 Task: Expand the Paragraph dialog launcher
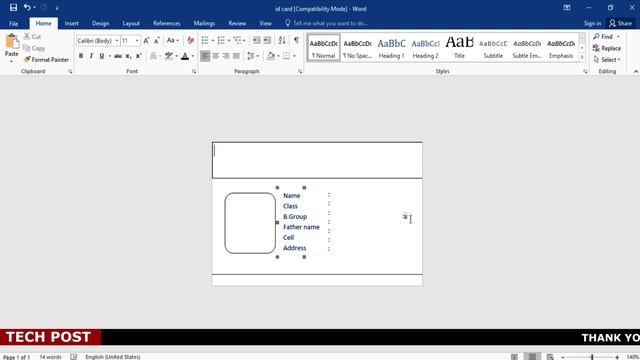[300, 71]
